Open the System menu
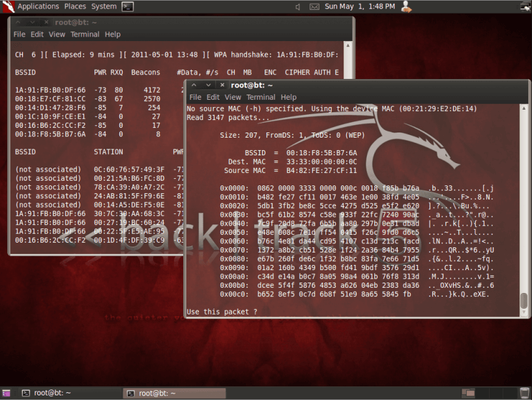532x400 pixels. (102, 6)
